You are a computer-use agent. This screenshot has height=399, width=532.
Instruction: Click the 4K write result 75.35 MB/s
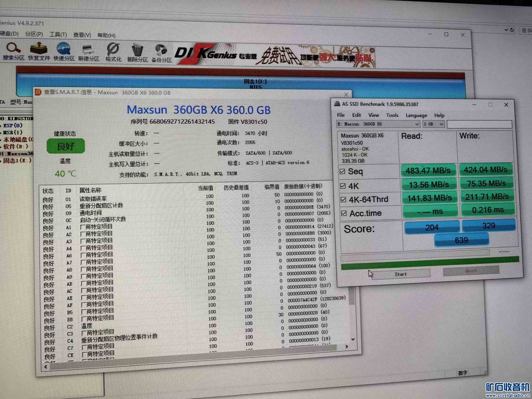(486, 183)
